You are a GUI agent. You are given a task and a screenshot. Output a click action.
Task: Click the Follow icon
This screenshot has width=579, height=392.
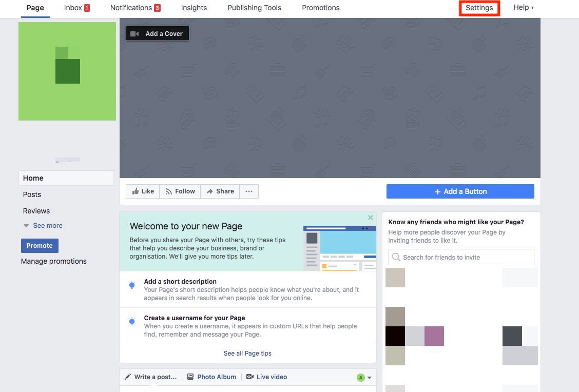tap(169, 191)
